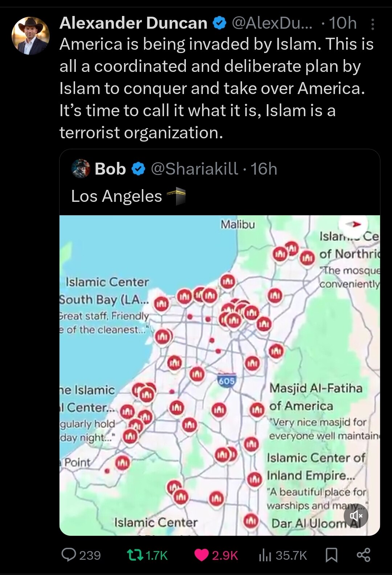392x575 pixels.
Task: Tap Alexander Duncan's blue verified badge
Action: tap(219, 23)
